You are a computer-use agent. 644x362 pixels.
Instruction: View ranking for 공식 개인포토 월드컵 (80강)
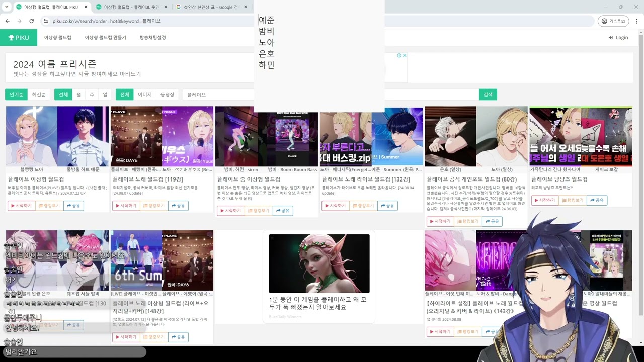pos(468,221)
